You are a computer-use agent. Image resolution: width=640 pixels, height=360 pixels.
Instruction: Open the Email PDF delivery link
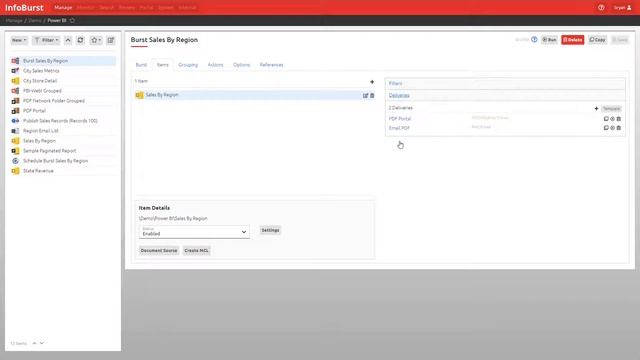click(399, 128)
